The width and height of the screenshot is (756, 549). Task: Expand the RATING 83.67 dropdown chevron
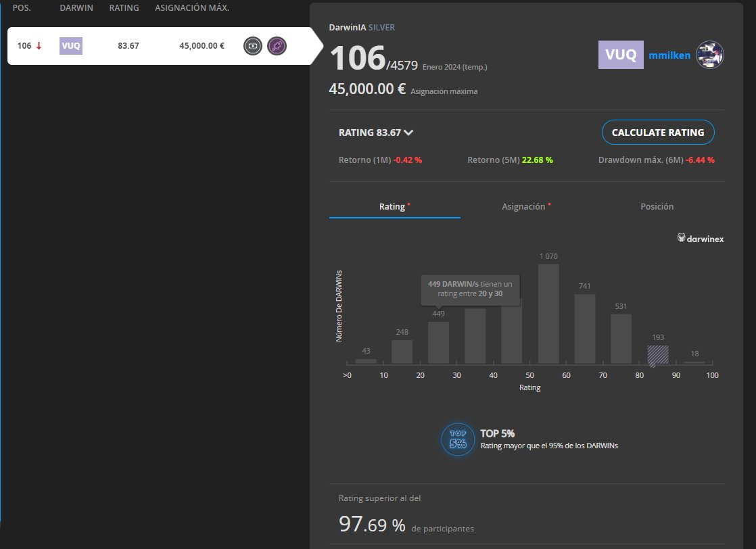409,133
